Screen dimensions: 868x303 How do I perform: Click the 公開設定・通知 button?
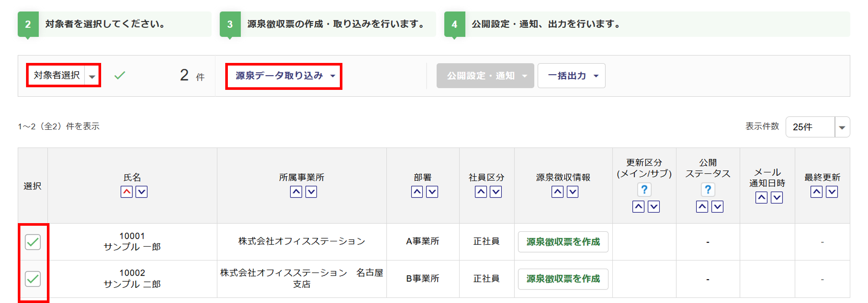tap(485, 76)
